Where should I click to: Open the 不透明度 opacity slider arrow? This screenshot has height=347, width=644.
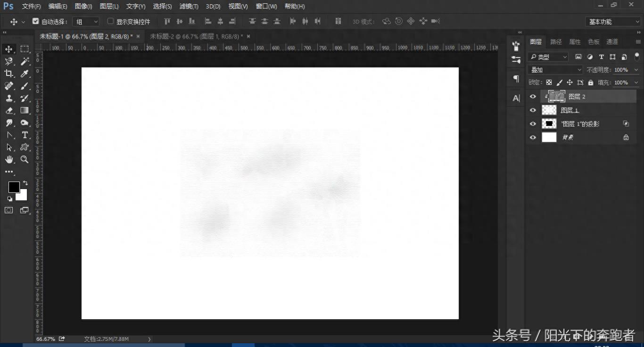point(636,70)
